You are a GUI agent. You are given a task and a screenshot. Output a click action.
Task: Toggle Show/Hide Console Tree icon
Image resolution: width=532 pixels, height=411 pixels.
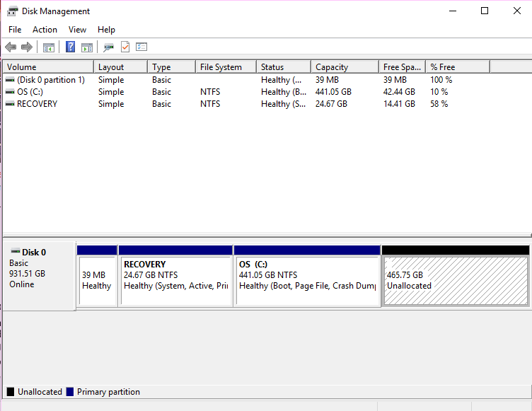click(x=49, y=47)
